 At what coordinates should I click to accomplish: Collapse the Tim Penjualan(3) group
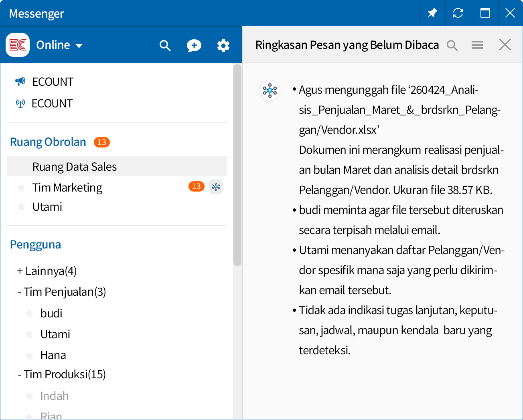coord(62,292)
